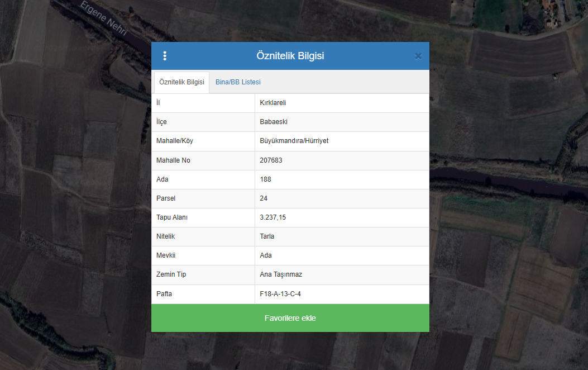Switch to the Bina/BB Listesi tab
588x370 pixels.
238,82
